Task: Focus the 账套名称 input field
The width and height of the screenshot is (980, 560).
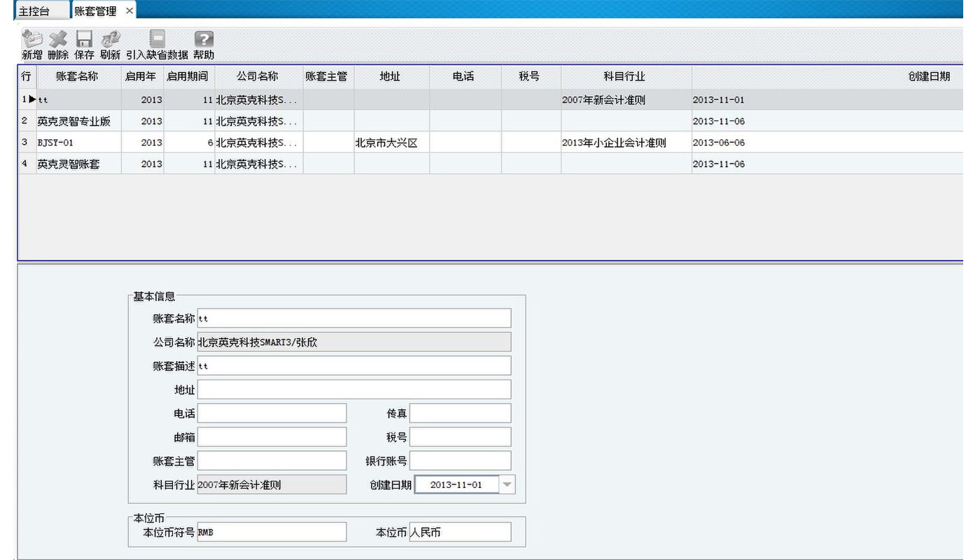Action: click(x=354, y=318)
